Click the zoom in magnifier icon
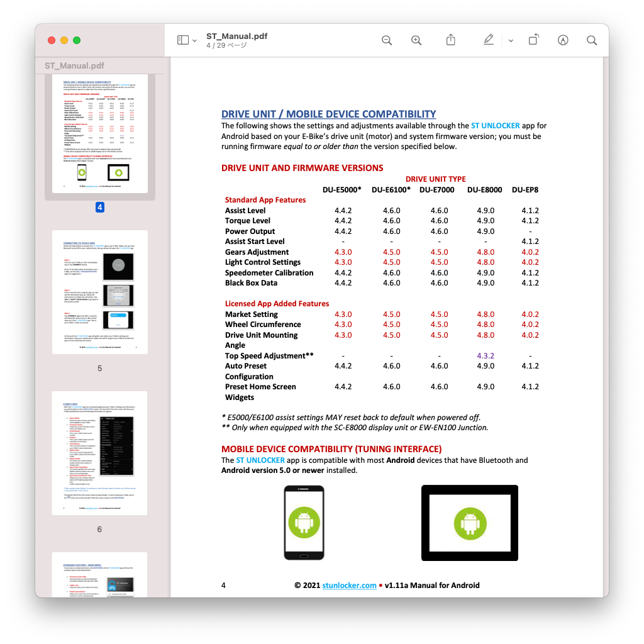Image resolution: width=644 pixels, height=644 pixels. coord(416,40)
